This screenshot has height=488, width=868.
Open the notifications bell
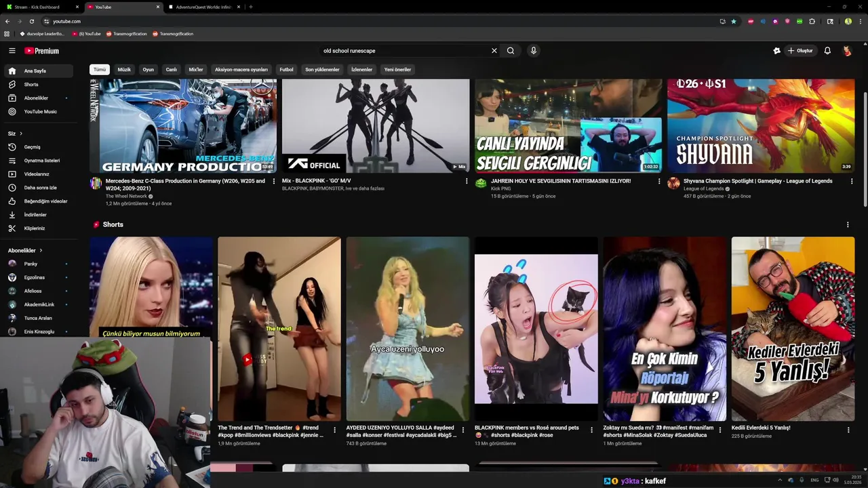827,51
